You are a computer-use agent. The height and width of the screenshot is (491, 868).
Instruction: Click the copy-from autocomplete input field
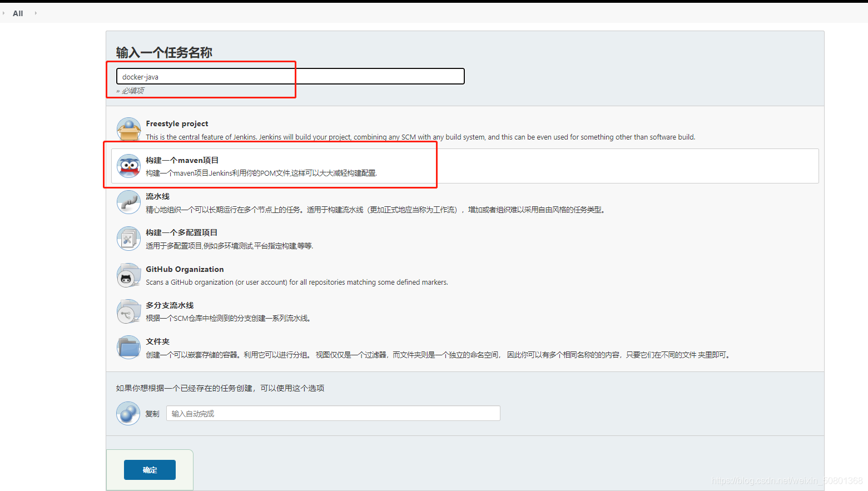click(x=333, y=413)
